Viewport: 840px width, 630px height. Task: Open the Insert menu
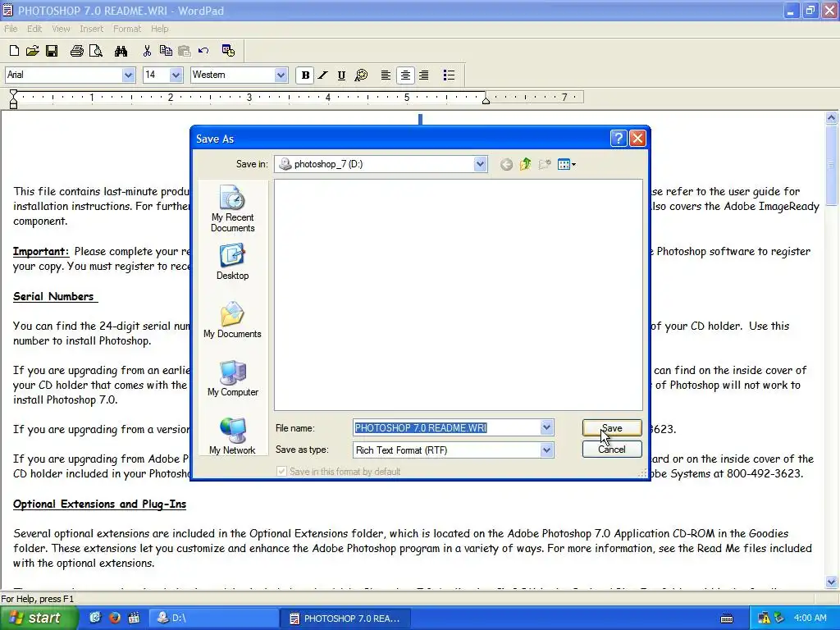pyautogui.click(x=92, y=29)
